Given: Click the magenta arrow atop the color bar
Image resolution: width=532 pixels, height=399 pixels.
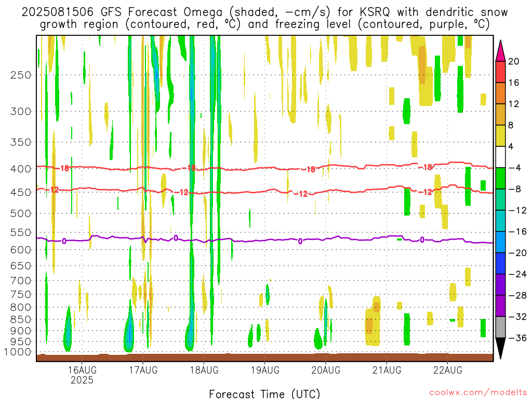Looking at the screenshot, I should 500,51.
